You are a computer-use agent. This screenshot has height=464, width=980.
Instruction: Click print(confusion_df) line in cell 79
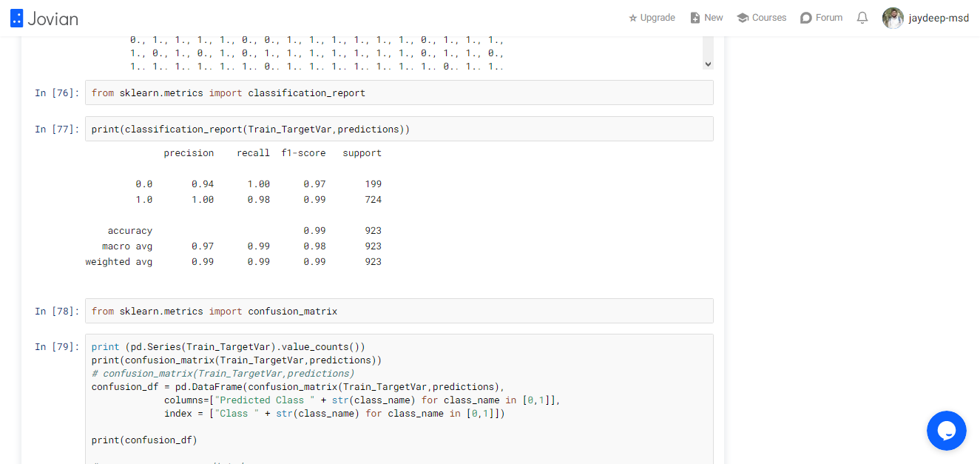coord(144,440)
